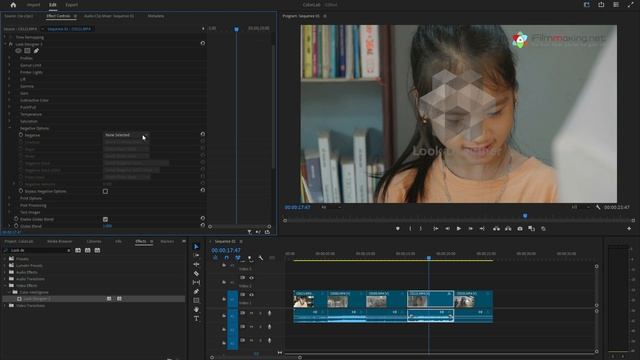Screen dimensions: 640x360
Task: Toggle stopwatch for Enable Global Blend
Action: [16, 219]
